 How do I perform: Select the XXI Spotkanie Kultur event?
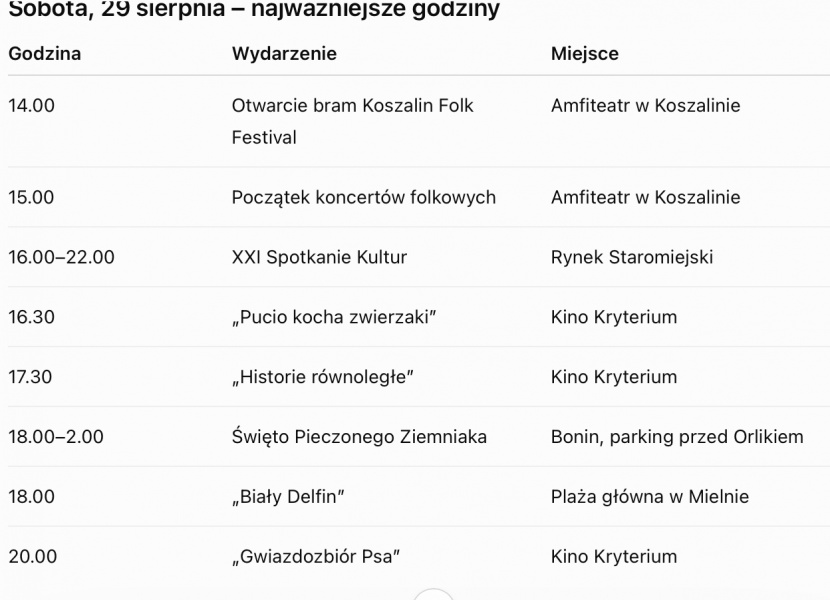[x=319, y=257]
